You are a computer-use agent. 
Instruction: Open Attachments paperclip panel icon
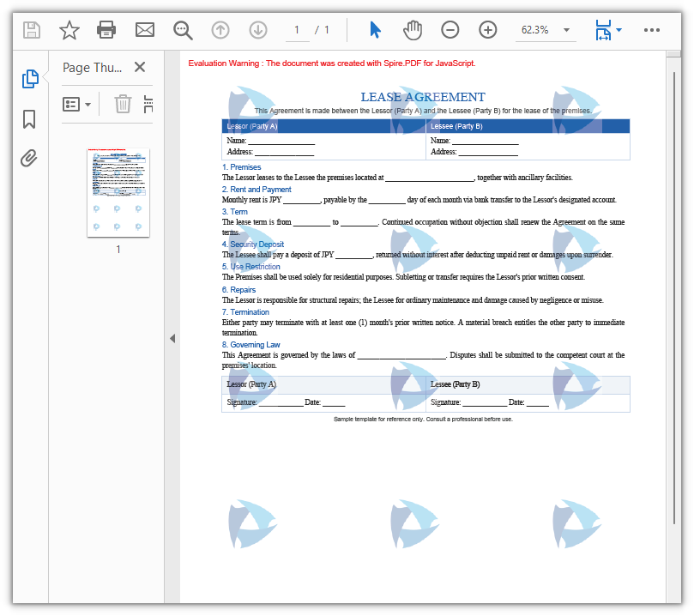(x=29, y=158)
